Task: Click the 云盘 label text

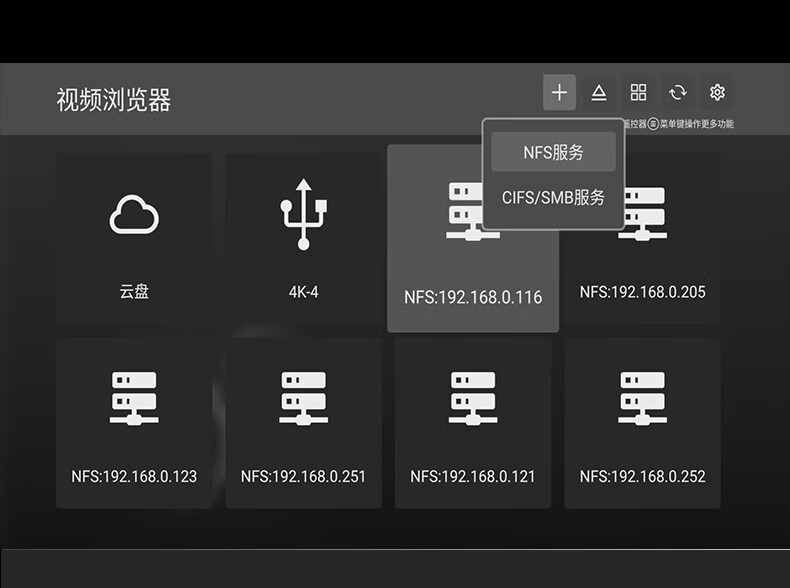Action: click(134, 292)
